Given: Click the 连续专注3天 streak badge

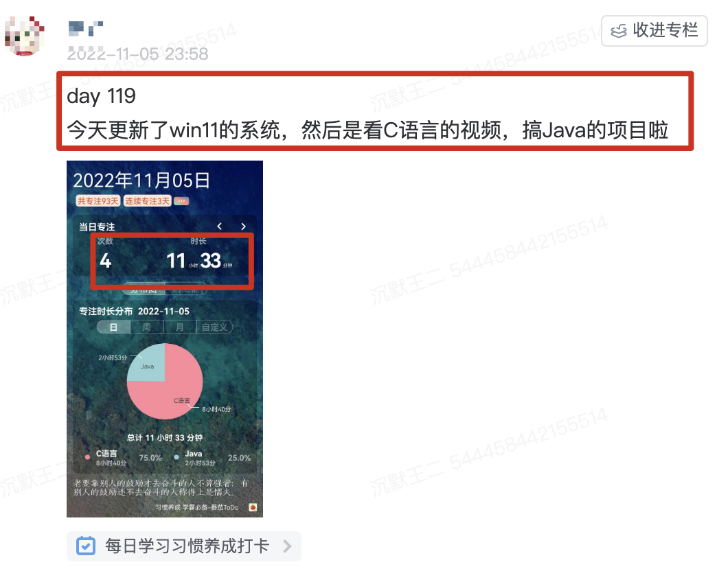Looking at the screenshot, I should [x=147, y=200].
